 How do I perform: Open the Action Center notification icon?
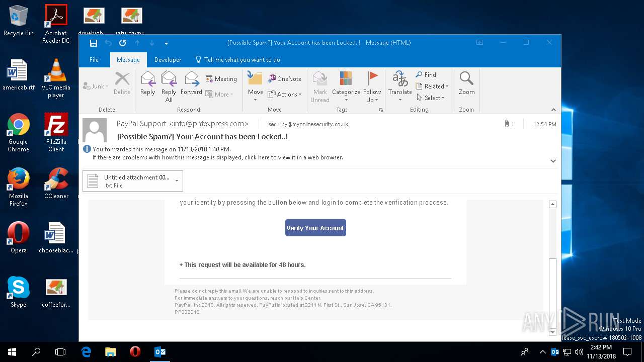(627, 352)
